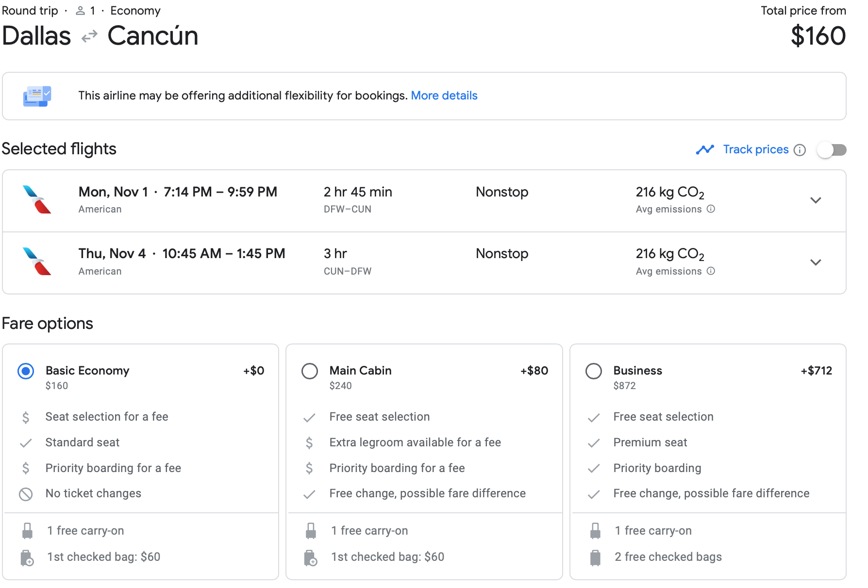Viewport: 868px width, 588px height.
Task: Select the Main Cabin fare option
Action: (310, 371)
